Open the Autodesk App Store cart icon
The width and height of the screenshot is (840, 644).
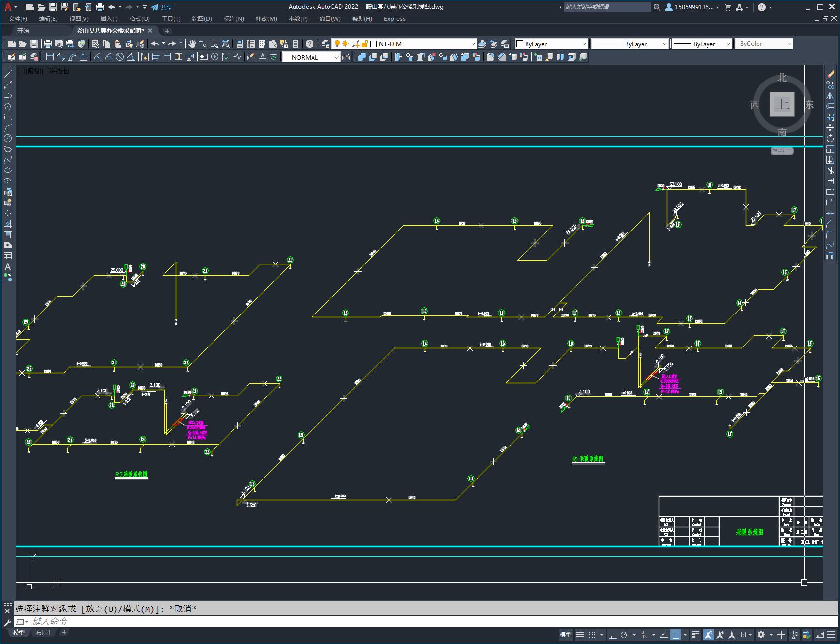coord(727,7)
